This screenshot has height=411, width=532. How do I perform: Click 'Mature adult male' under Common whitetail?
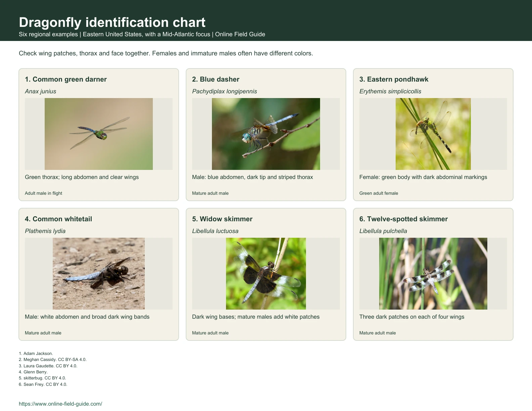(43, 333)
